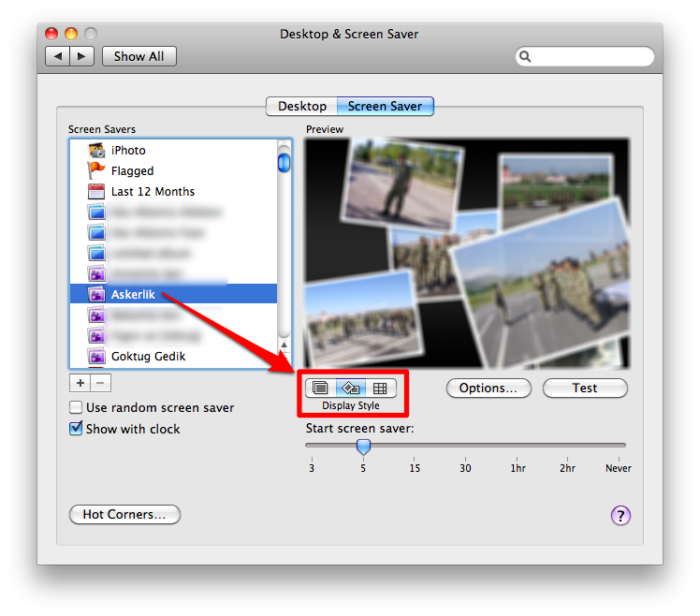The height and width of the screenshot is (616, 700).
Task: Go forward with the right arrow button
Action: click(x=81, y=56)
